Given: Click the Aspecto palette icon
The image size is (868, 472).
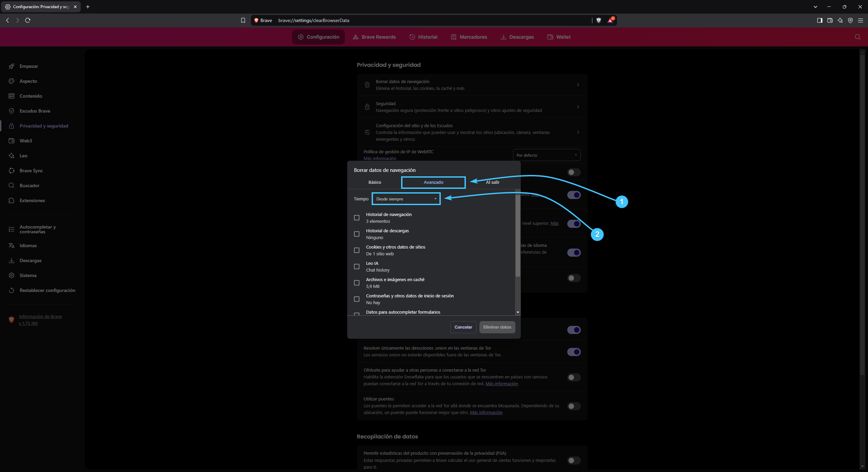Looking at the screenshot, I should pyautogui.click(x=12, y=81).
